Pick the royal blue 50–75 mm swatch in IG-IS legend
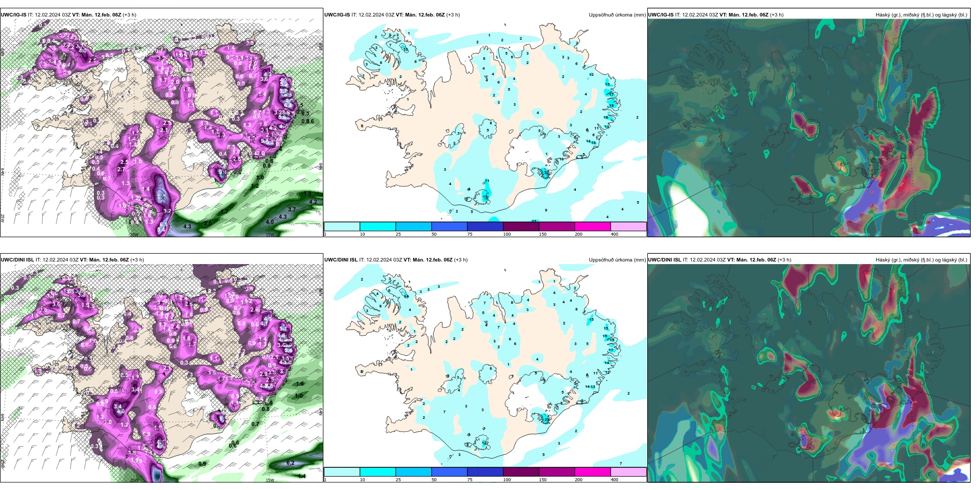 [x=449, y=226]
